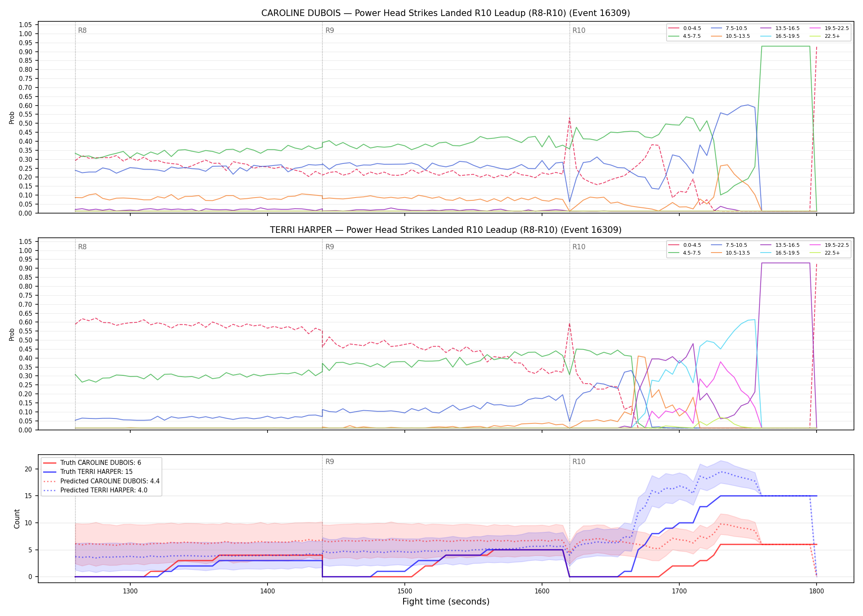Click '22.5+' legend entry in Harper chart
Viewport: 863px width, 616px height.
(825, 253)
